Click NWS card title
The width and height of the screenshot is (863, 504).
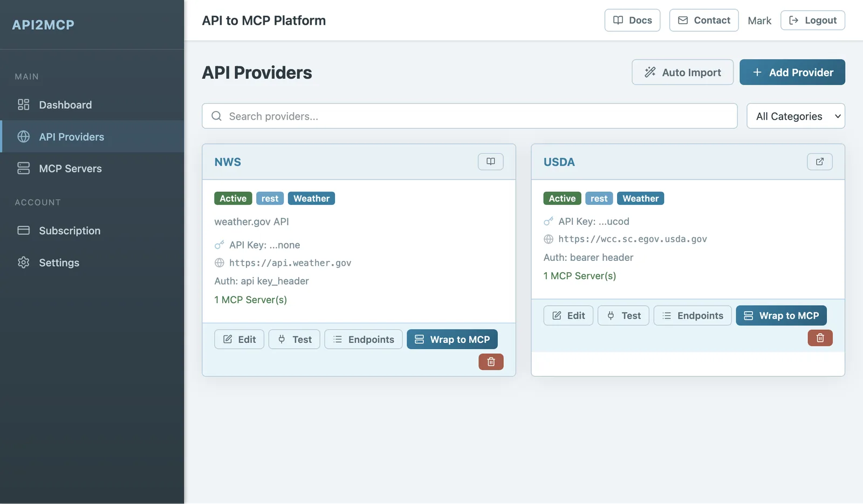point(228,162)
